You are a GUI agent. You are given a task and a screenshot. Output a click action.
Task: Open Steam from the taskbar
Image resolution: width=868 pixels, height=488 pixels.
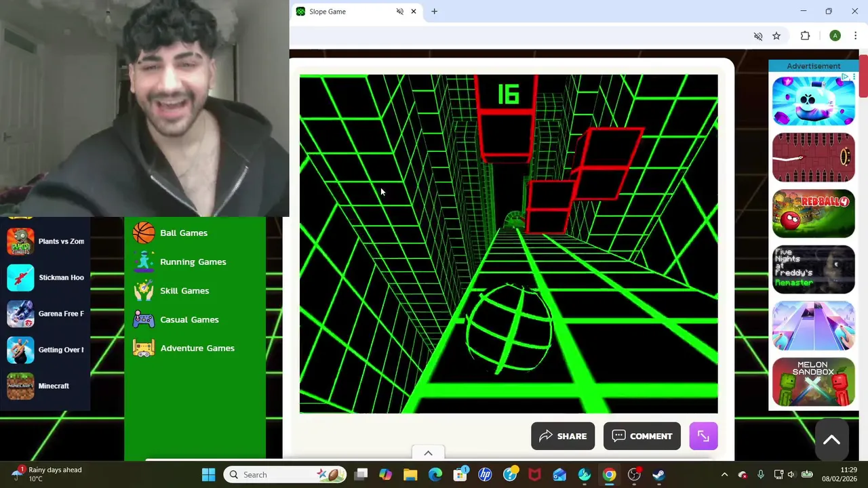[x=658, y=474]
